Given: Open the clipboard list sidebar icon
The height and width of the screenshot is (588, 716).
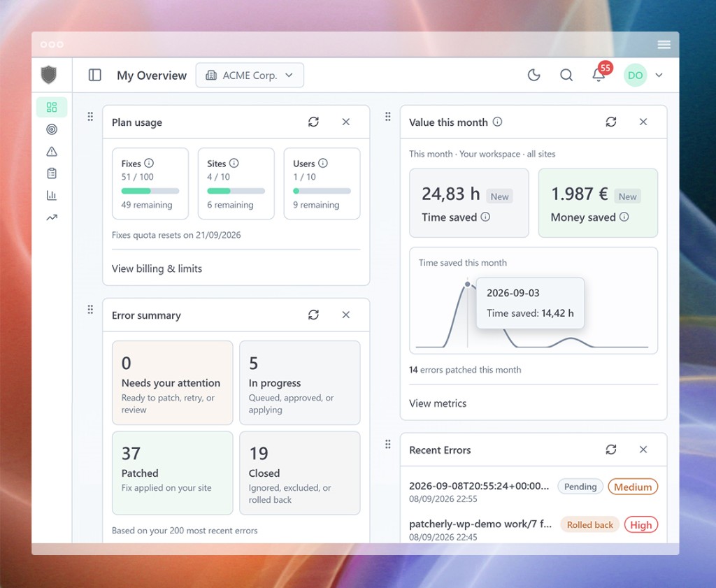Looking at the screenshot, I should point(52,173).
